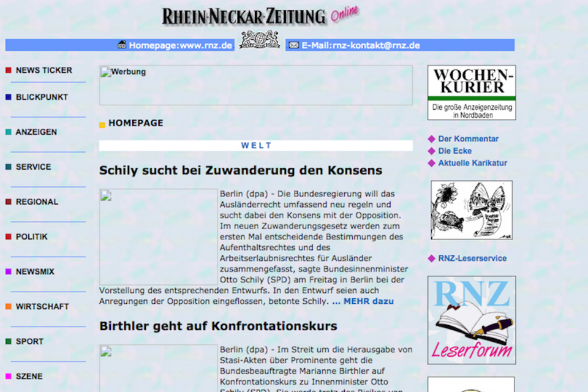Screen dimensions: 588x392
Task: Click the house icon beside Homepage:www.rnz.de
Action: 121,45
